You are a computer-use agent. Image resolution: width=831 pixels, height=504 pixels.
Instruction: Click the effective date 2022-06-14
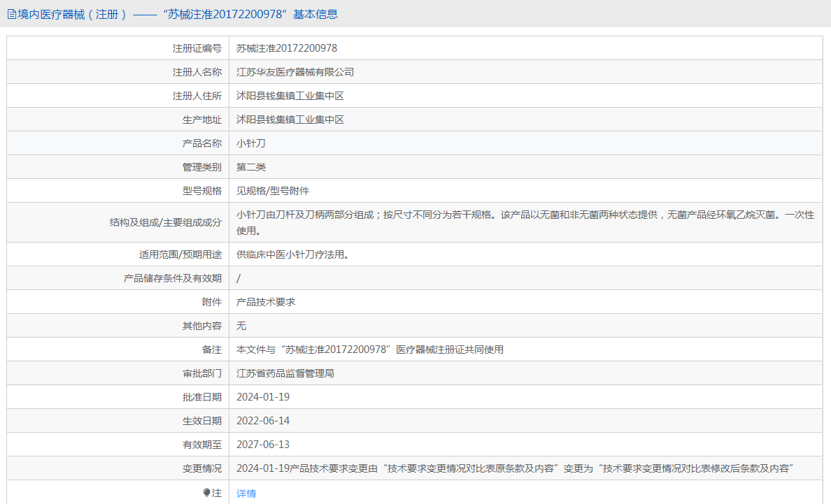[263, 421]
